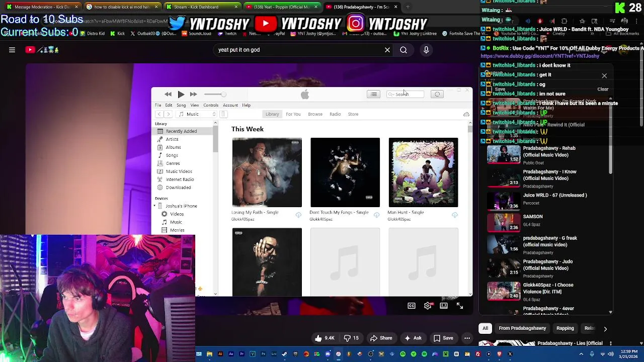This screenshot has width=644, height=362.
Task: Toggle closed captions on the video
Action: pos(412,306)
